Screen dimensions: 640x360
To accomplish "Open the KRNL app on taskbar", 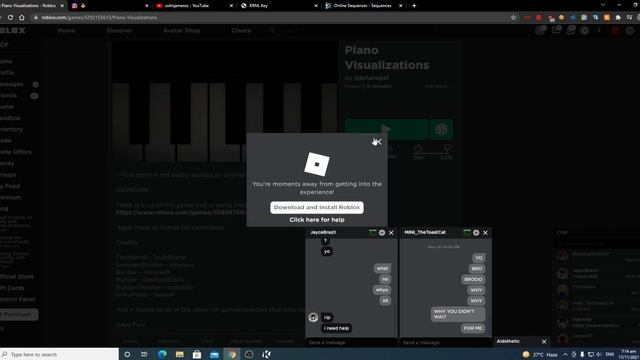I will (x=266, y=354).
